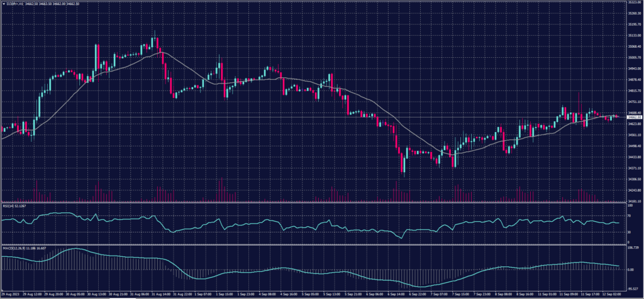This screenshot has height=299, width=644.
Task: Select the RSI scale level 30 label
Action: click(x=630, y=232)
